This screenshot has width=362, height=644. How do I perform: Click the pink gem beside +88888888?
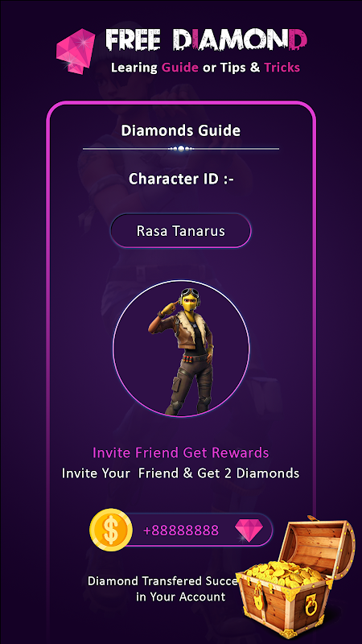tap(249, 530)
